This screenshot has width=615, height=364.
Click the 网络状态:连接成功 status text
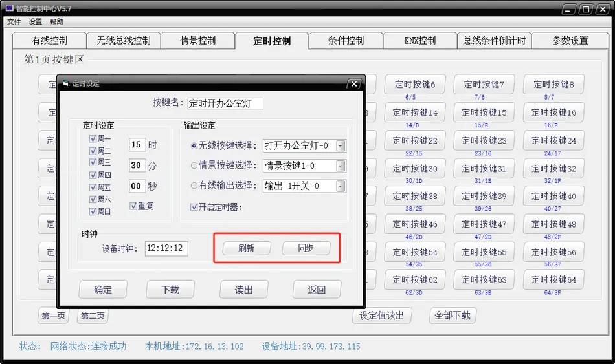88,347
